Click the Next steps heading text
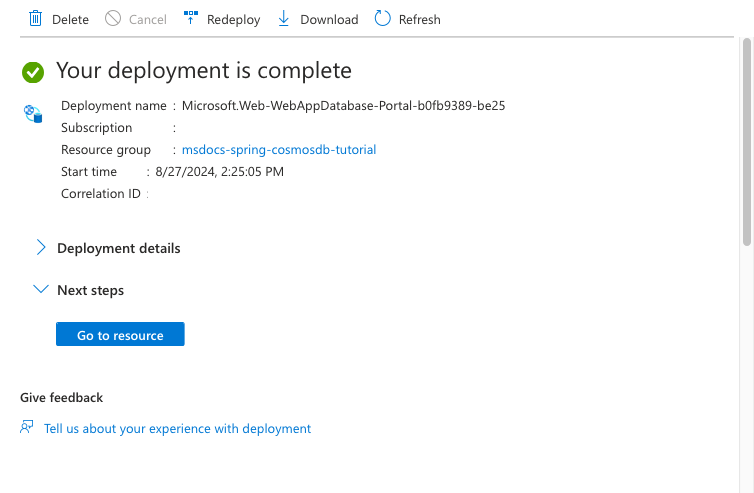The image size is (754, 493). tap(90, 291)
